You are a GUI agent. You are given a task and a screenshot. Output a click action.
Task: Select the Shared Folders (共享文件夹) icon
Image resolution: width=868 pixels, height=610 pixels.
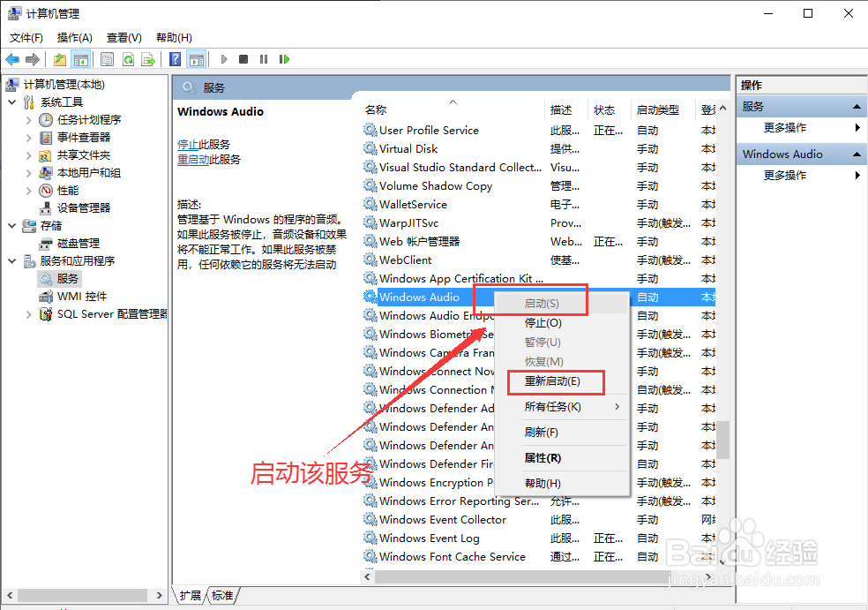45,155
